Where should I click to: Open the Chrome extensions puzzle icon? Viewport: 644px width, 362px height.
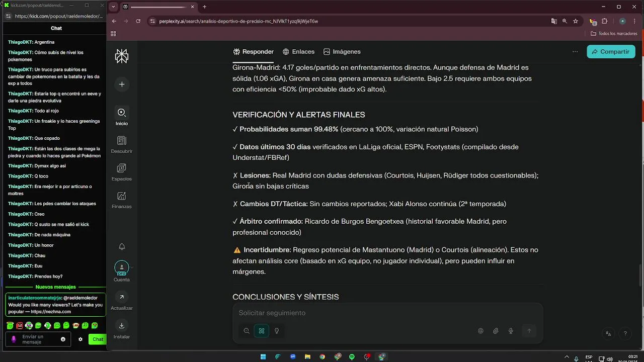(605, 21)
